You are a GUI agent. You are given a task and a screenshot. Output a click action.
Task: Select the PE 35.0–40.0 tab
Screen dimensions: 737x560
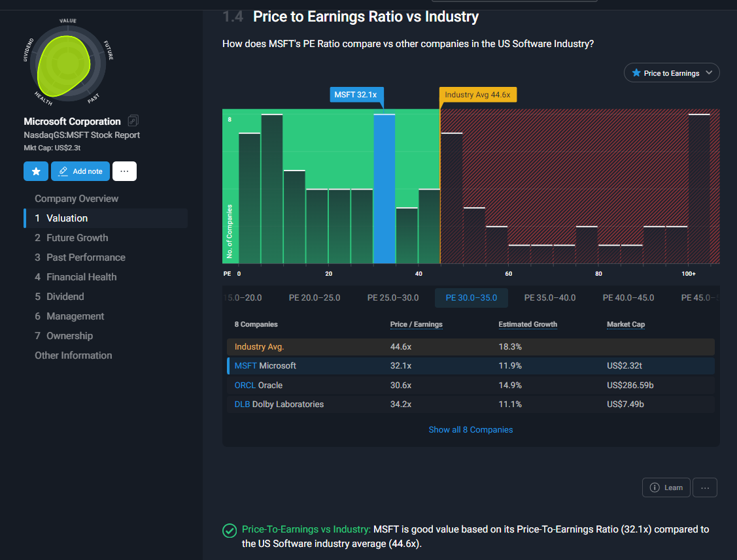point(550,298)
